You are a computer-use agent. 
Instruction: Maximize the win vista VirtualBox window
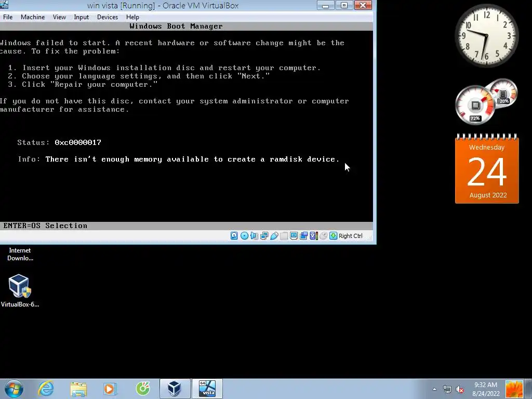pos(344,5)
